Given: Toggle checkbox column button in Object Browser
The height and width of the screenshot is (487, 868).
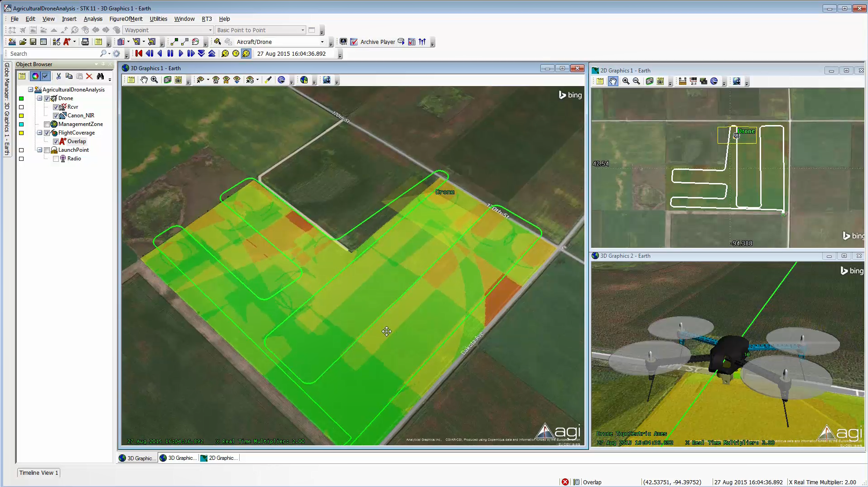Looking at the screenshot, I should pos(45,76).
